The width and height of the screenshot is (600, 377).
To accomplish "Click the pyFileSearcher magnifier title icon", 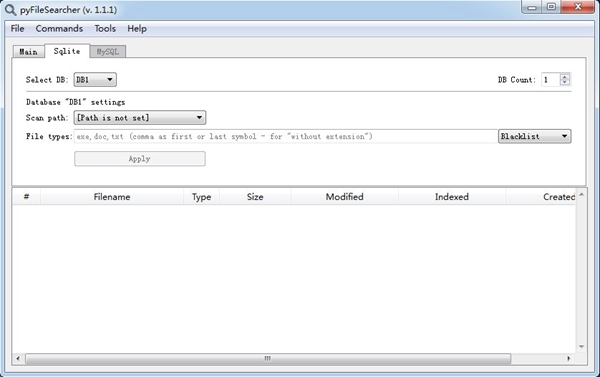I will [10, 10].
